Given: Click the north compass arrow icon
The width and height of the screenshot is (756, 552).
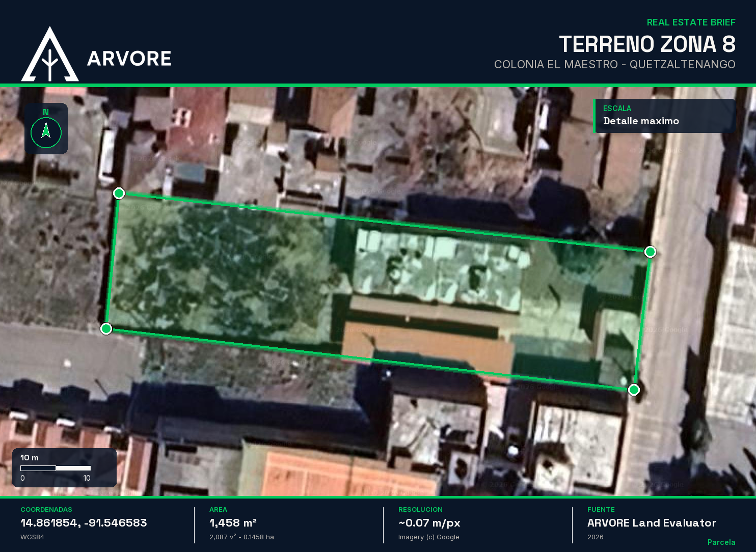Looking at the screenshot, I should click(x=46, y=132).
